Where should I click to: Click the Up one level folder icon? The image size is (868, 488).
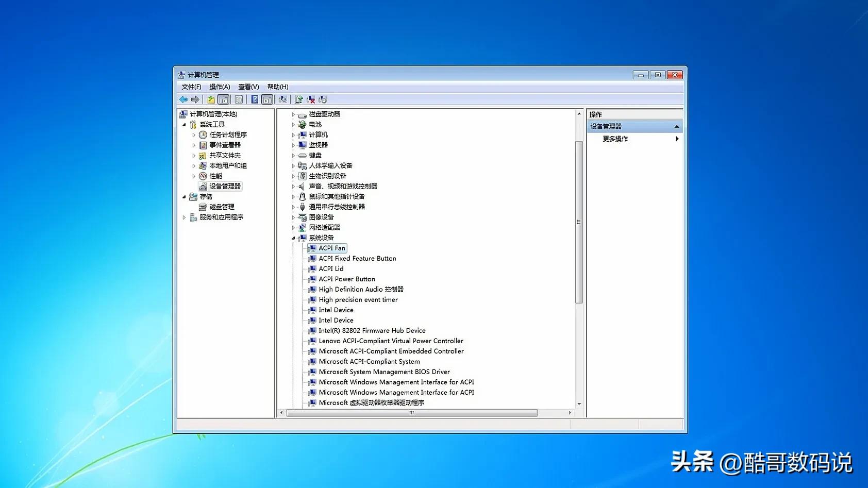[211, 99]
